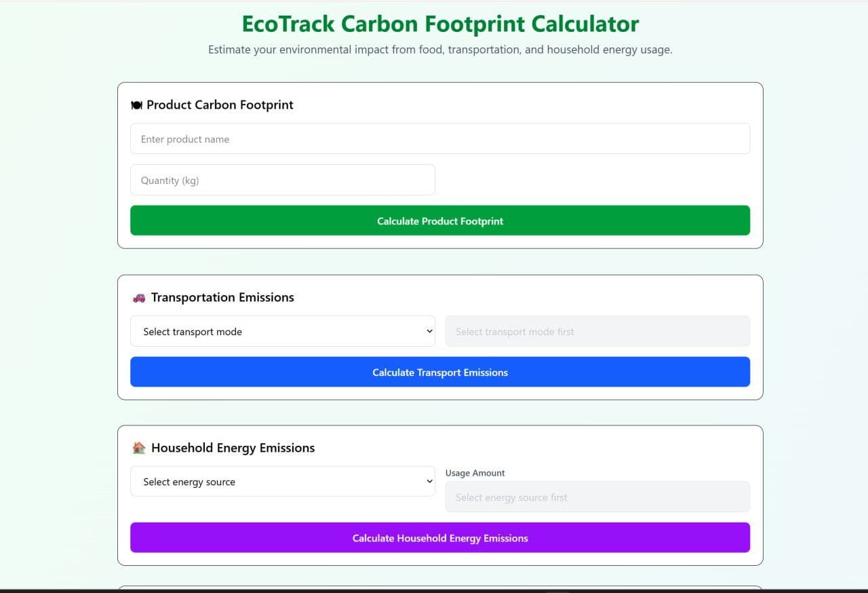Screen dimensions: 868x593
Task: Click the Usage Amount label
Action: click(x=475, y=473)
